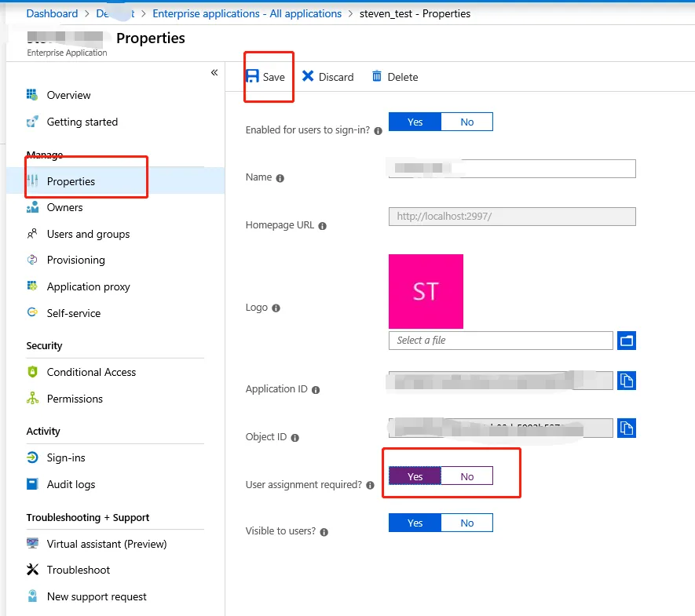Click the Self-service icon
The image size is (695, 616).
pos(32,312)
